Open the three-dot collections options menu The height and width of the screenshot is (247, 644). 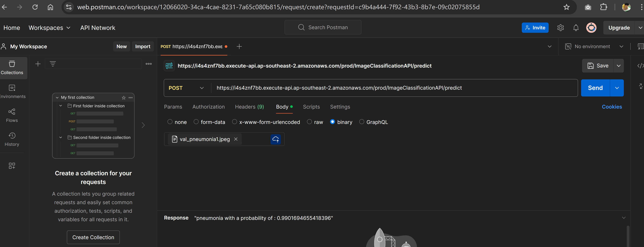pyautogui.click(x=149, y=64)
